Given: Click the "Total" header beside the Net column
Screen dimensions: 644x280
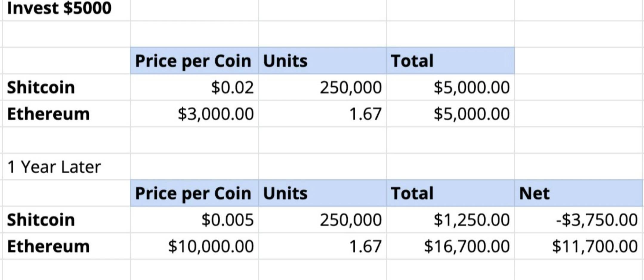Looking at the screenshot, I should [450, 194].
